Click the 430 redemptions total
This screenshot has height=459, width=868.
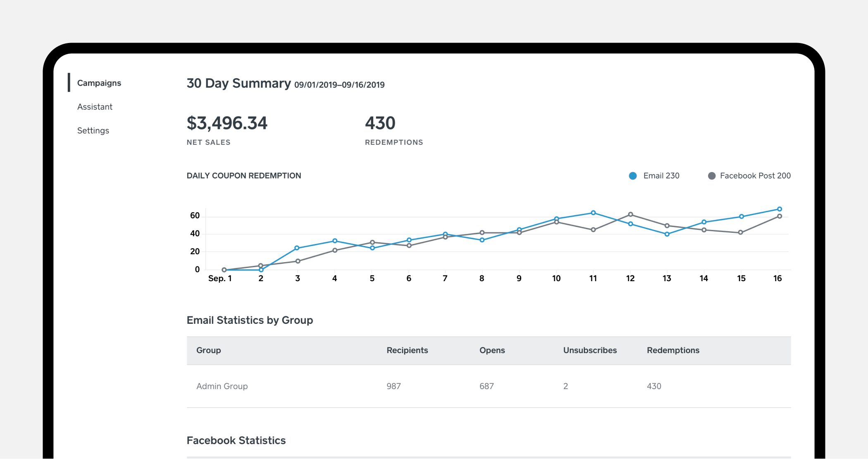380,123
